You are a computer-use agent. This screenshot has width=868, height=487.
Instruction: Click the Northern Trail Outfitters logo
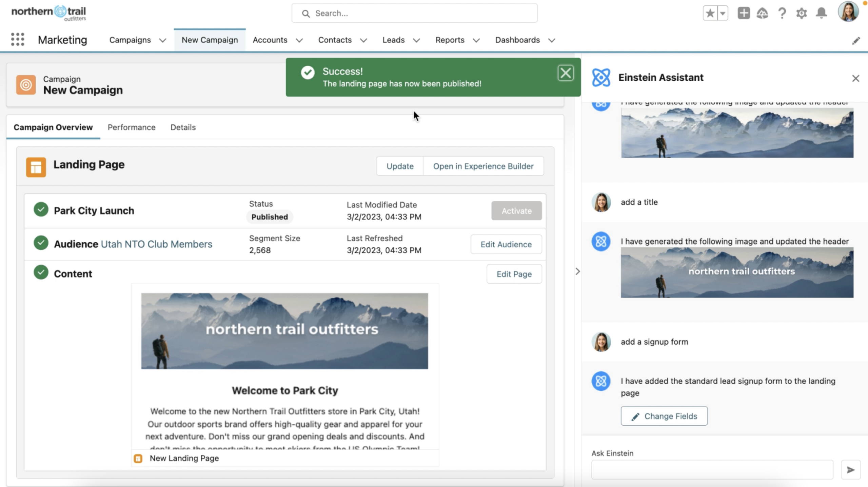click(x=49, y=13)
